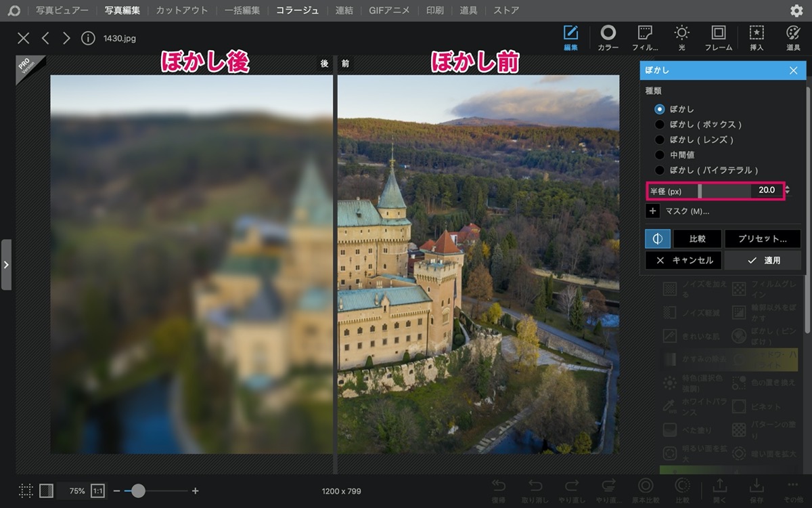Switch to the GIFアニメ tab
The height and width of the screenshot is (508, 812).
click(389, 11)
